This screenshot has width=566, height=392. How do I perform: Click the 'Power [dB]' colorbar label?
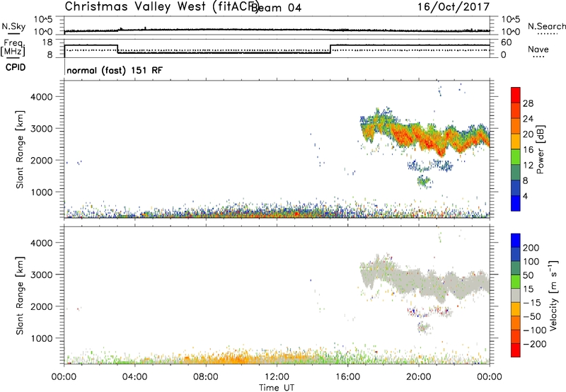[540, 149]
